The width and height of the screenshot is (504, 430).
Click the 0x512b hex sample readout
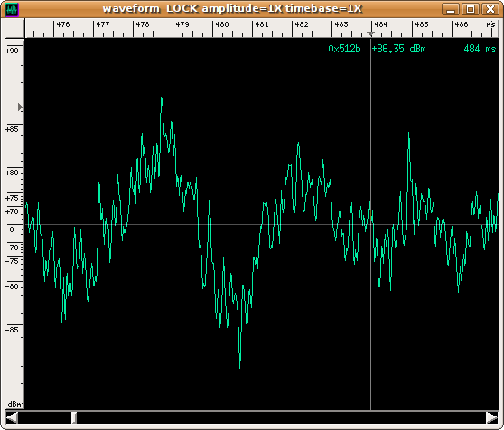click(344, 49)
